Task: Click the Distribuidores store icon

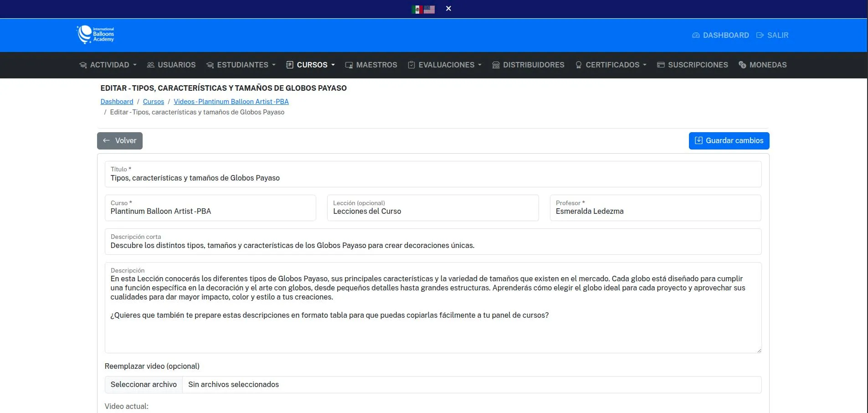Action: pyautogui.click(x=496, y=65)
